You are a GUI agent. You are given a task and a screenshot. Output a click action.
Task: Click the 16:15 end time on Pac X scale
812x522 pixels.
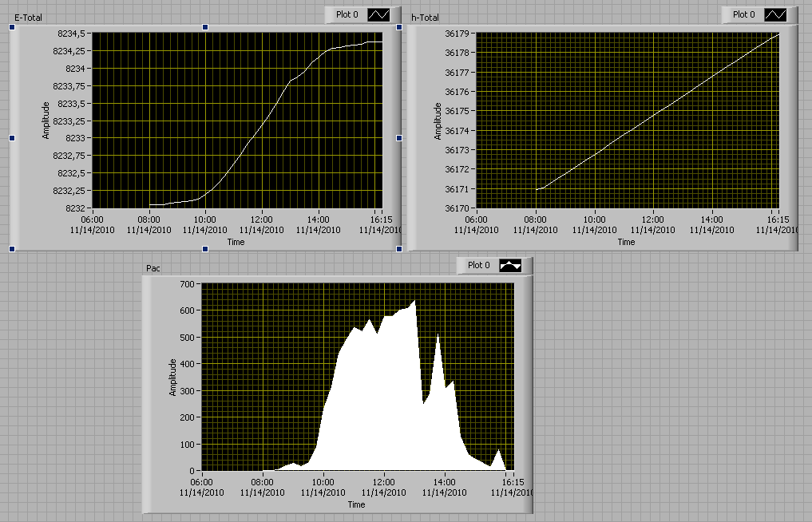(513, 482)
